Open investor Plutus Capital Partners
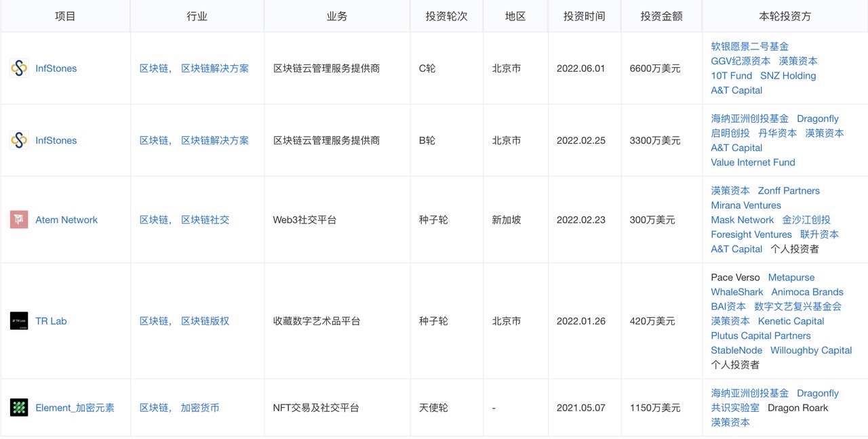 pos(761,336)
